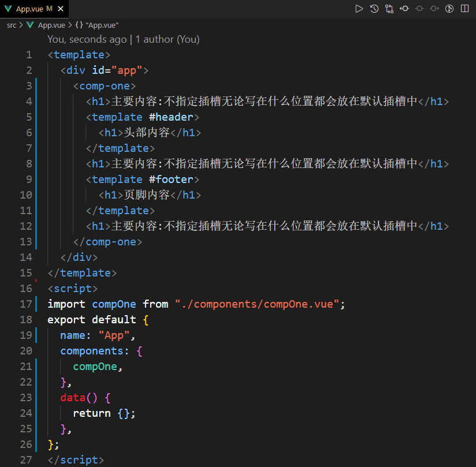Open the App.vue breadcrumb file dropdown
Image resolution: width=476 pixels, height=467 pixels.
pos(51,25)
